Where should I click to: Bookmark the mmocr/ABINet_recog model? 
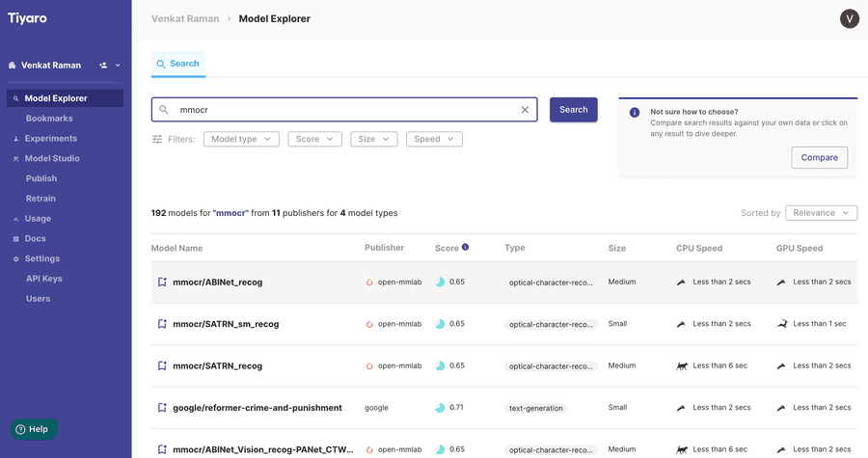[x=162, y=283]
